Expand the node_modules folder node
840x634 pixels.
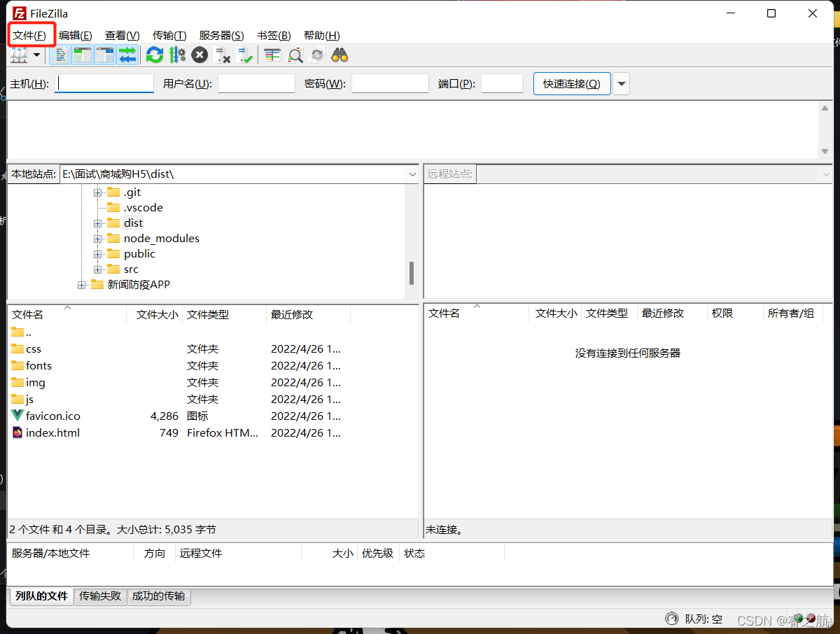click(x=97, y=239)
